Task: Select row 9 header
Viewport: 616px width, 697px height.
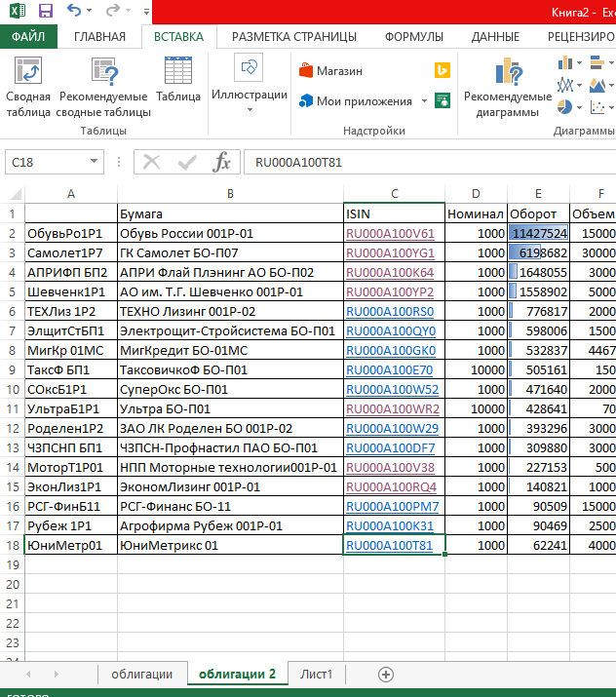Action: coord(12,369)
